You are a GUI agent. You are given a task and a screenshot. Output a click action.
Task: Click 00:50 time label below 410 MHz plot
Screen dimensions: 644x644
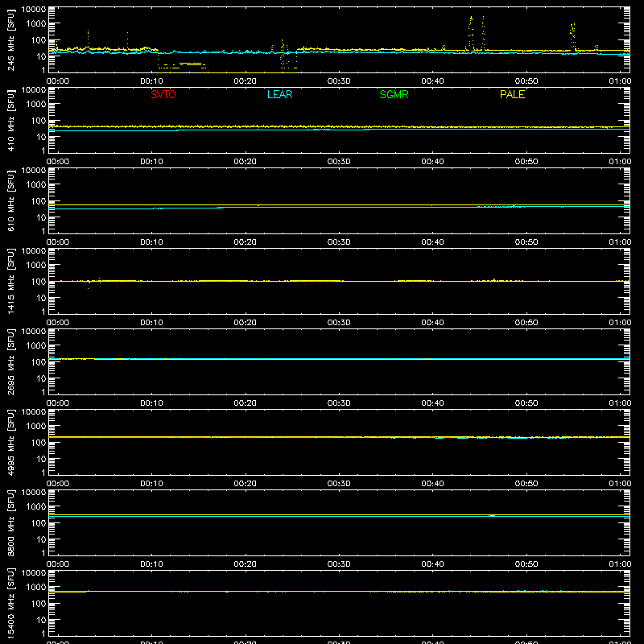(526, 162)
